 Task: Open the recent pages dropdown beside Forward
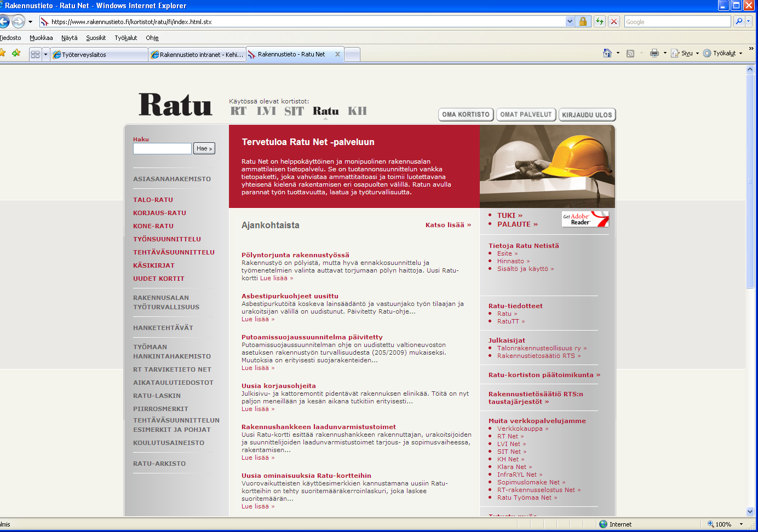(x=30, y=22)
